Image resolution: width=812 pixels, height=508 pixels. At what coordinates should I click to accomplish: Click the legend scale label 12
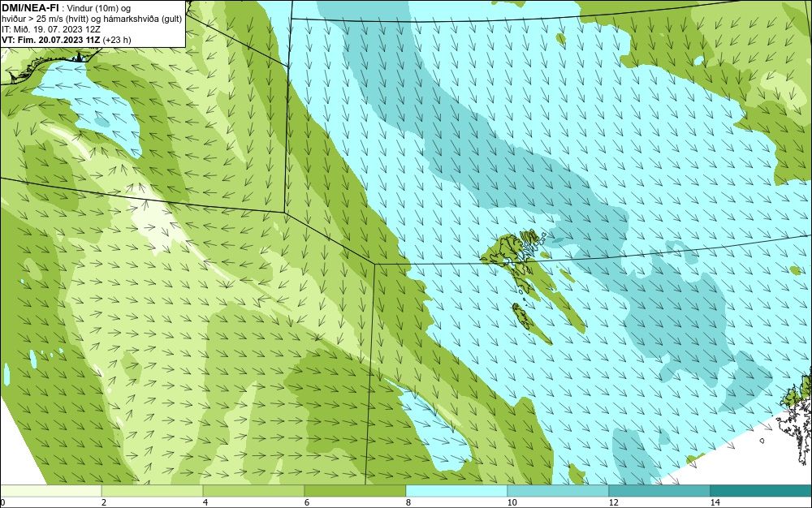click(613, 502)
